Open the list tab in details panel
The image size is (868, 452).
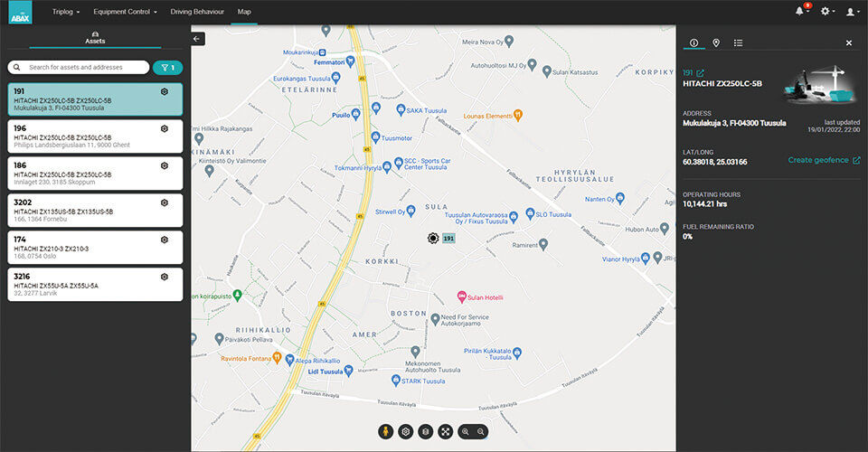pos(738,42)
